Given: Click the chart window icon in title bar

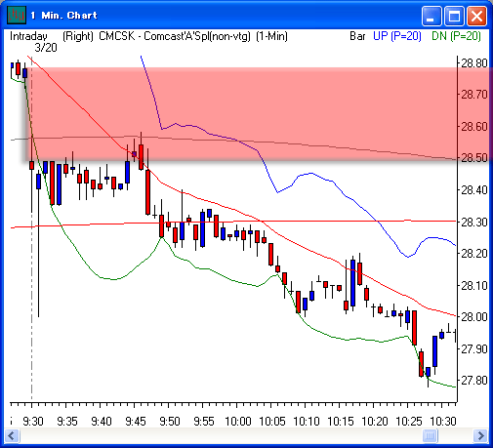Looking at the screenshot, I should pos(17,16).
